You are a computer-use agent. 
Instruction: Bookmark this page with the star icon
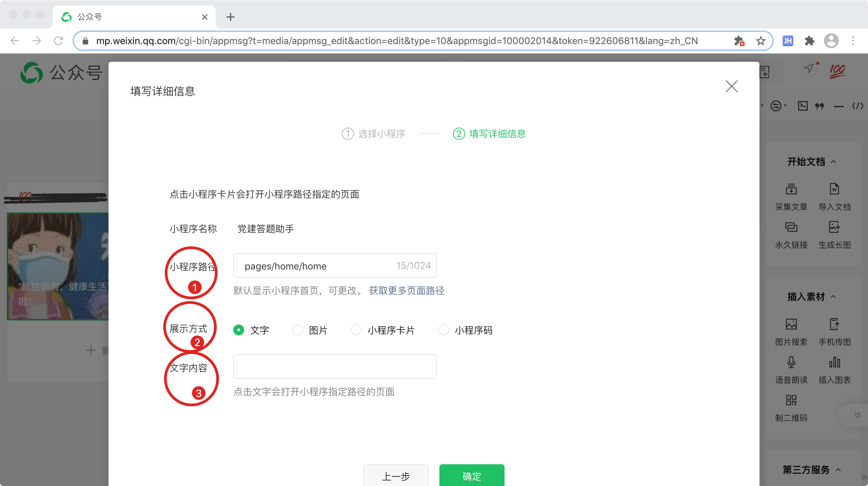click(x=761, y=41)
